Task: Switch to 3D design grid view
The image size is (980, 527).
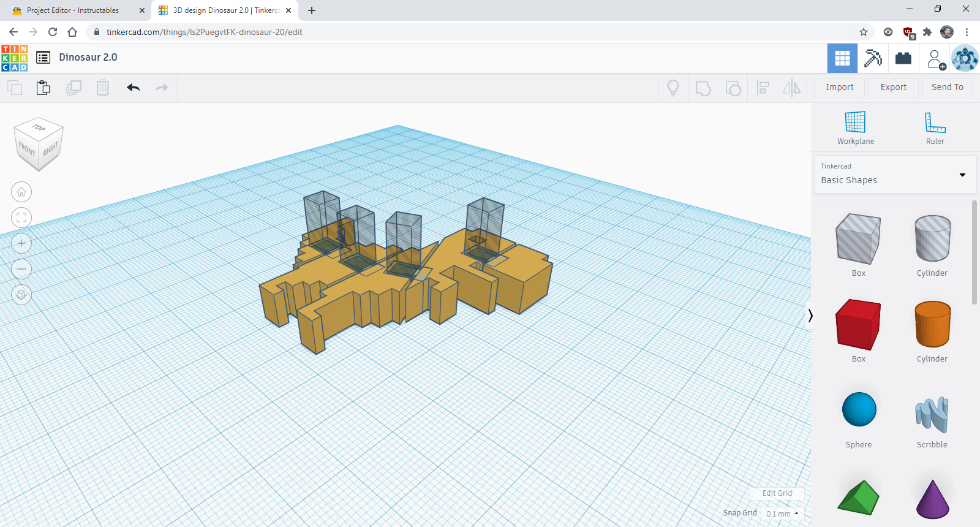Action: (842, 58)
